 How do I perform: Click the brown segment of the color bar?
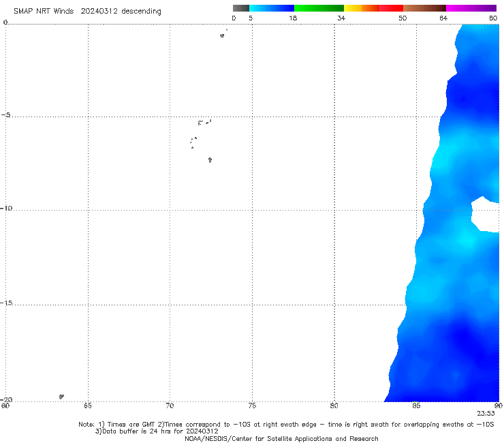(x=424, y=8)
